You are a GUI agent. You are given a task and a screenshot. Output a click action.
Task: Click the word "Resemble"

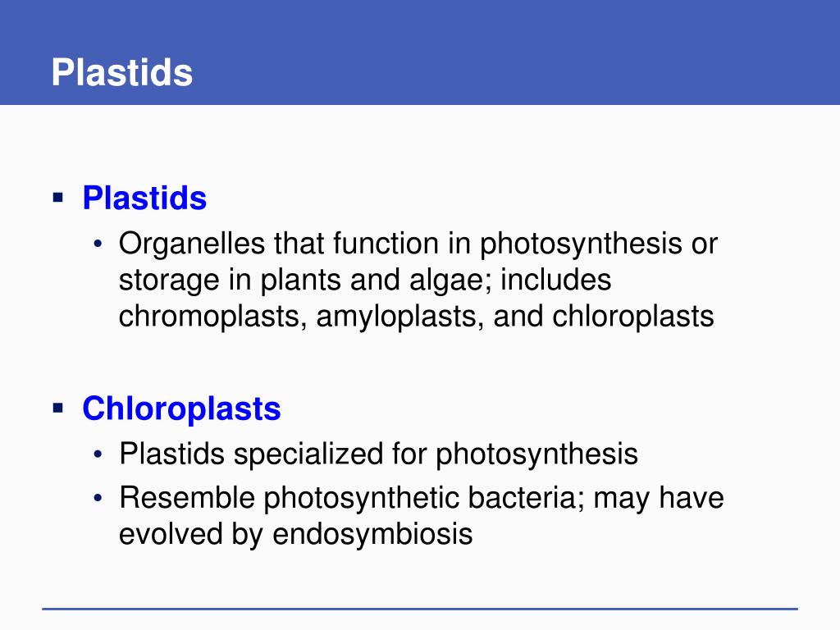point(187,498)
